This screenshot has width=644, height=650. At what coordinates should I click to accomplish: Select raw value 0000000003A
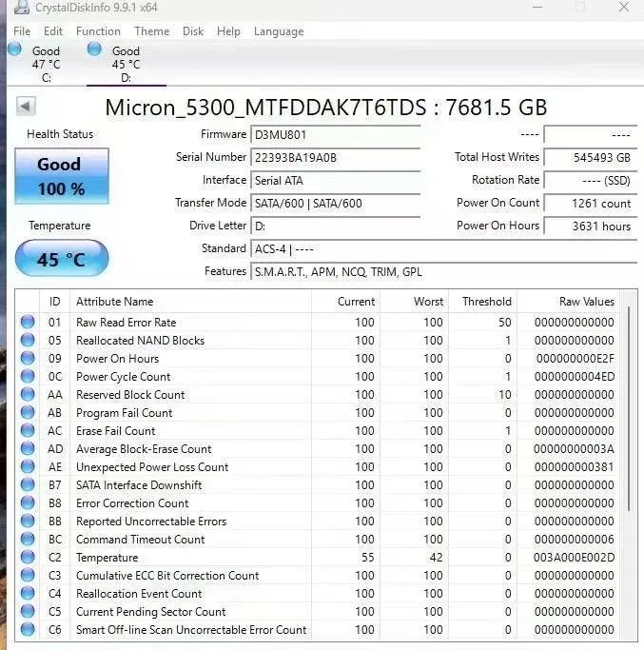point(574,449)
